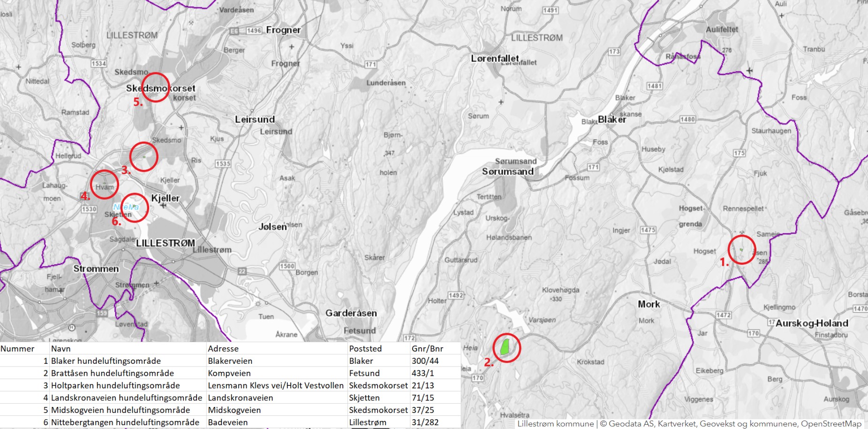This screenshot has width=868, height=429.
Task: Click the Aurskog-Høland municipality label
Action: (x=811, y=323)
